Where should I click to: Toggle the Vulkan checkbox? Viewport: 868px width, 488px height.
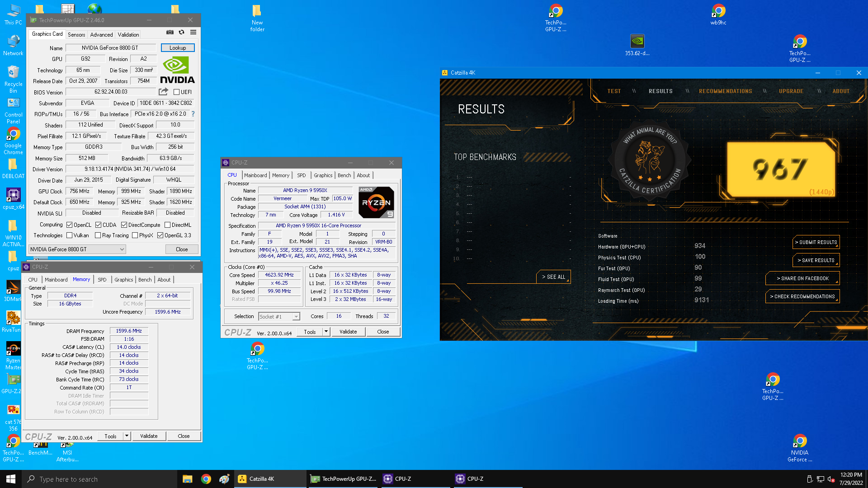(69, 235)
